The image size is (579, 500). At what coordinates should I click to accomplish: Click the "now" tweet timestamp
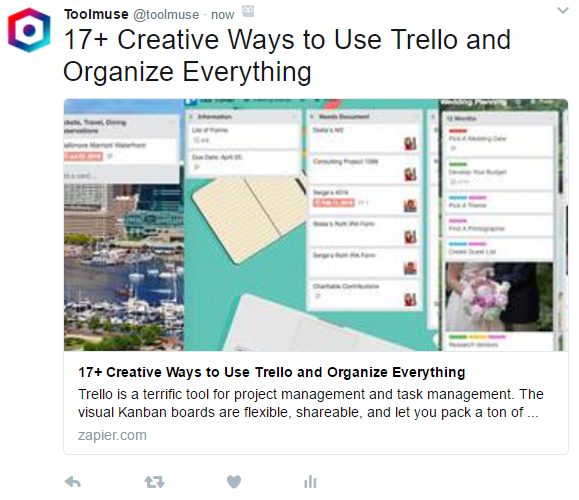pos(222,15)
